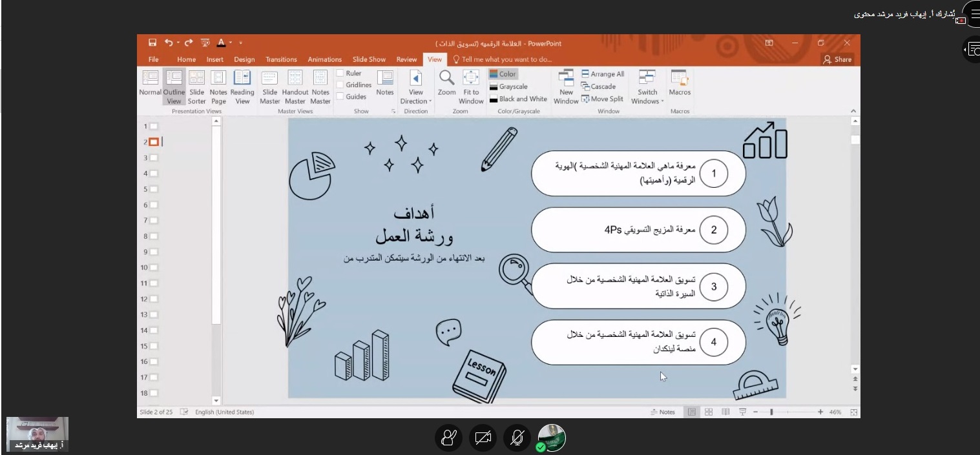
Task: Adjust the zoom slider in status bar
Action: coord(771,412)
